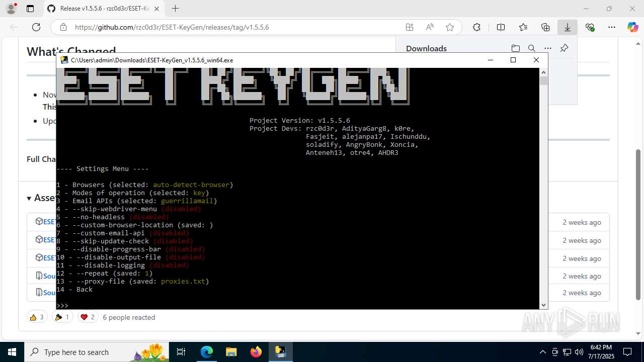
Task: Click the console '>>>' input prompt
Action: coord(62,306)
